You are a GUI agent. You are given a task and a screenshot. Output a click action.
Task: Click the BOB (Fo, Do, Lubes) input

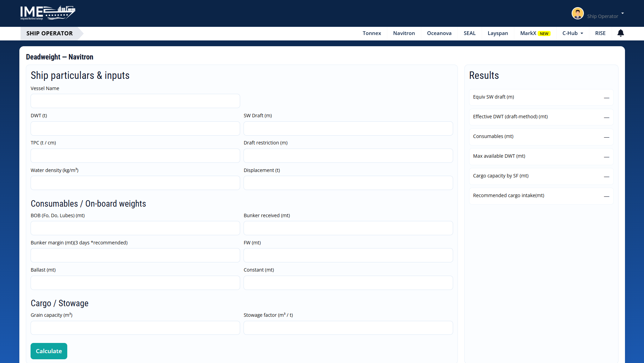pos(135,228)
